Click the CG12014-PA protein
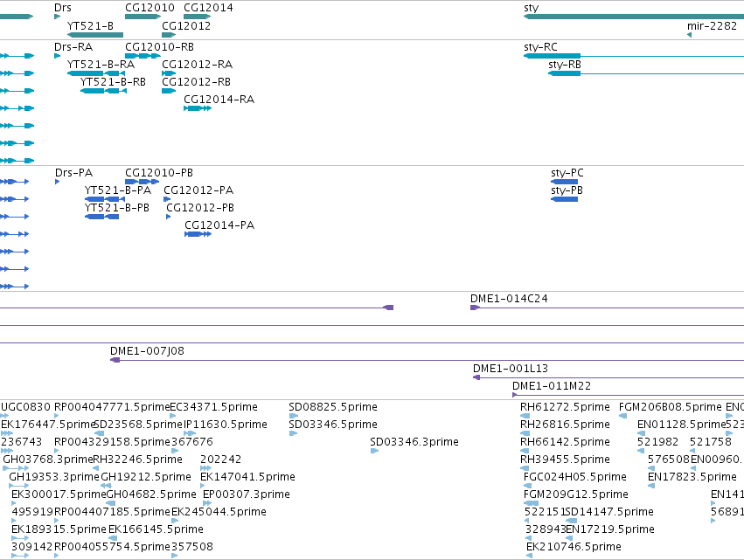Viewport: 744px width, 560px height. tap(198, 234)
